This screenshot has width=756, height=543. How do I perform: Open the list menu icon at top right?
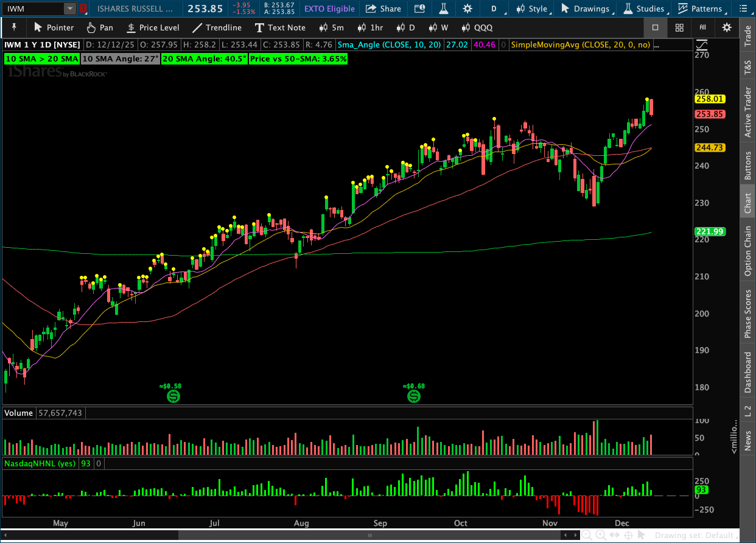[x=742, y=9]
